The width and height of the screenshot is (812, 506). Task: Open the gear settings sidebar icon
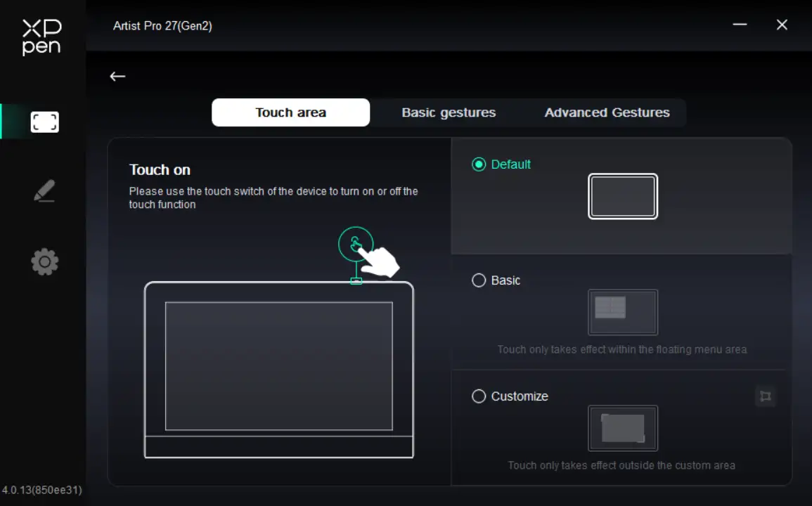click(x=44, y=261)
